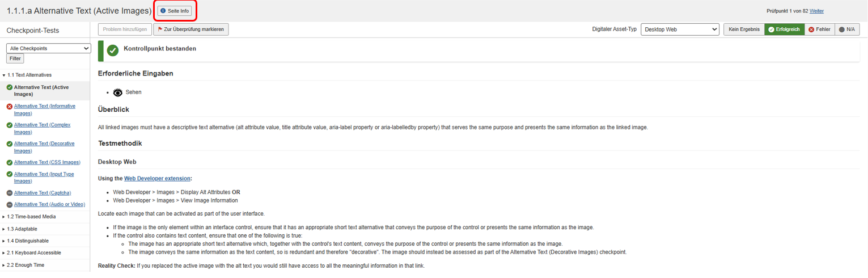Click gray status icon beside Captcha checkpoint
Screen dimensions: 868x278
(10, 193)
